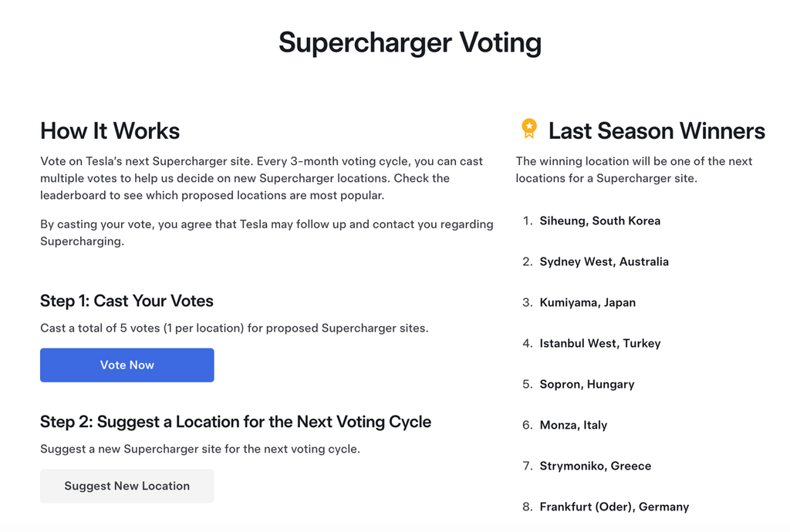Click the Step 2 suggestion heading
Viewport: 790px width, 532px height.
[x=235, y=422]
